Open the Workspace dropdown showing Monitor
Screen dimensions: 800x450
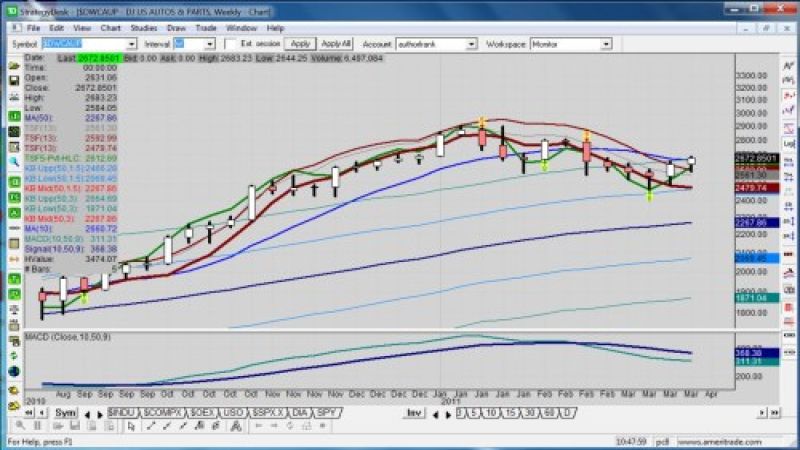coord(605,44)
